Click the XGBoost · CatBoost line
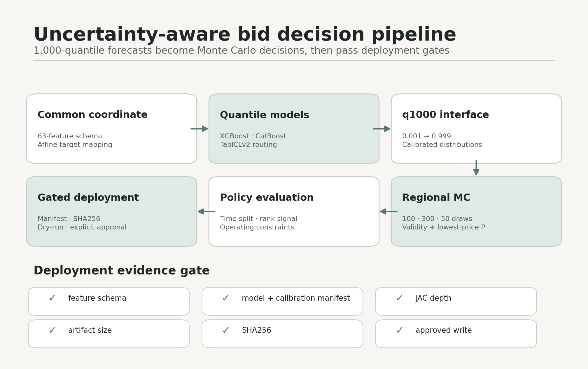 point(253,136)
